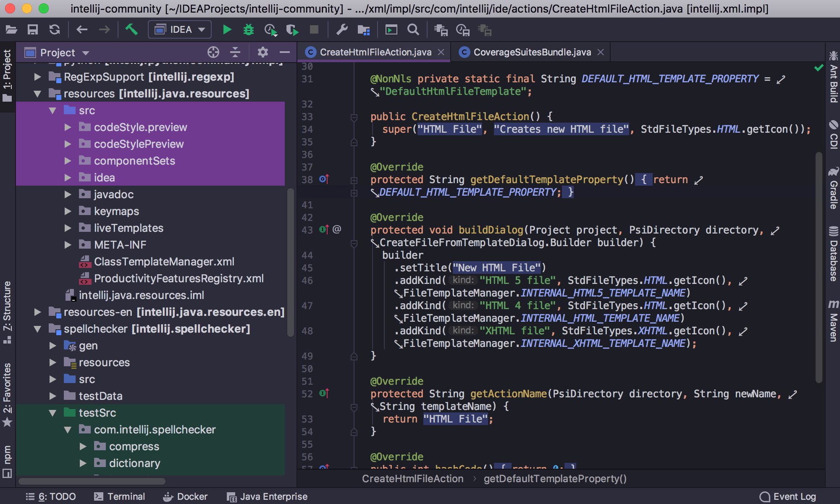Click the Coverage run icon in toolbar
The image size is (840, 504).
coord(292,29)
